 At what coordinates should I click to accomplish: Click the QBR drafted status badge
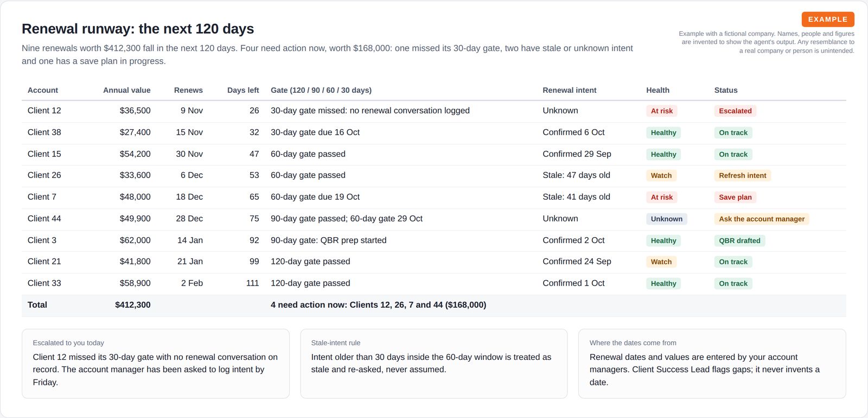pos(739,240)
